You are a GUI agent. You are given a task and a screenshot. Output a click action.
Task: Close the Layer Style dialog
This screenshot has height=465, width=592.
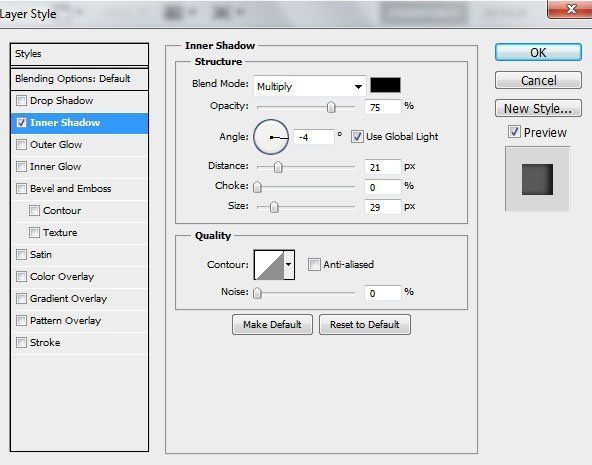pyautogui.click(x=569, y=9)
